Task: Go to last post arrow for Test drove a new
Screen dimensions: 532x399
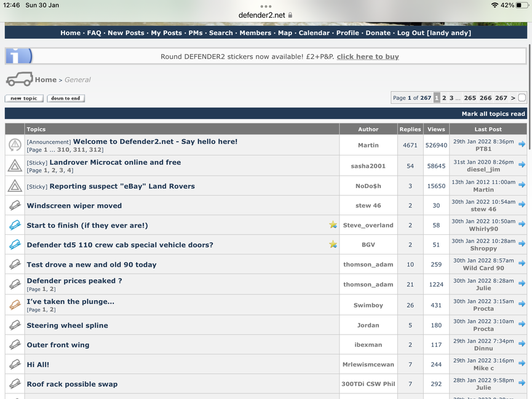Action: tap(522, 263)
